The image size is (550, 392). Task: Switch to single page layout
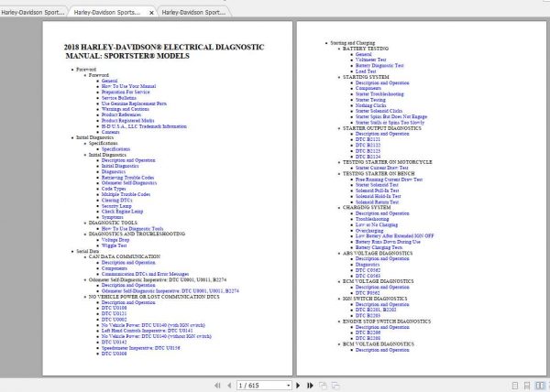click(x=515, y=386)
